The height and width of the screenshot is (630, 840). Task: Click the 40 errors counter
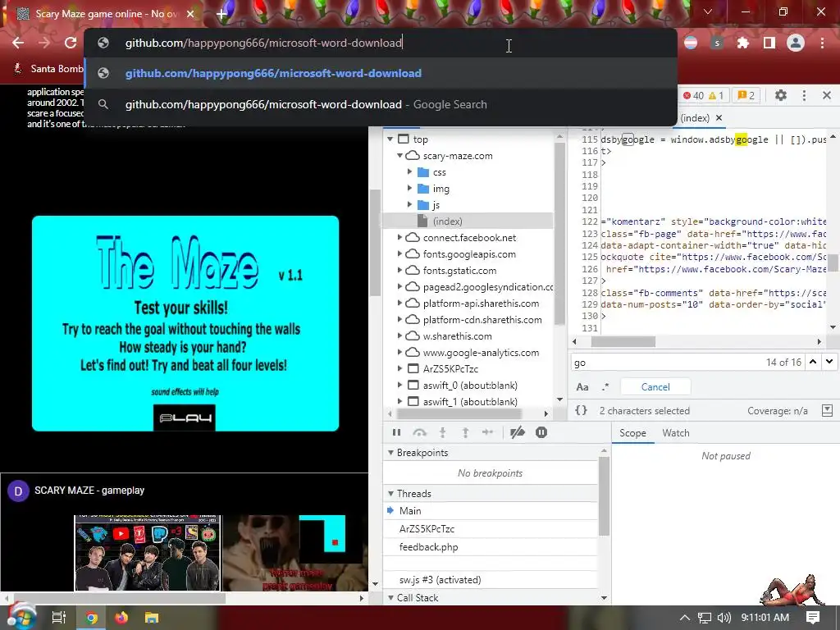[693, 95]
